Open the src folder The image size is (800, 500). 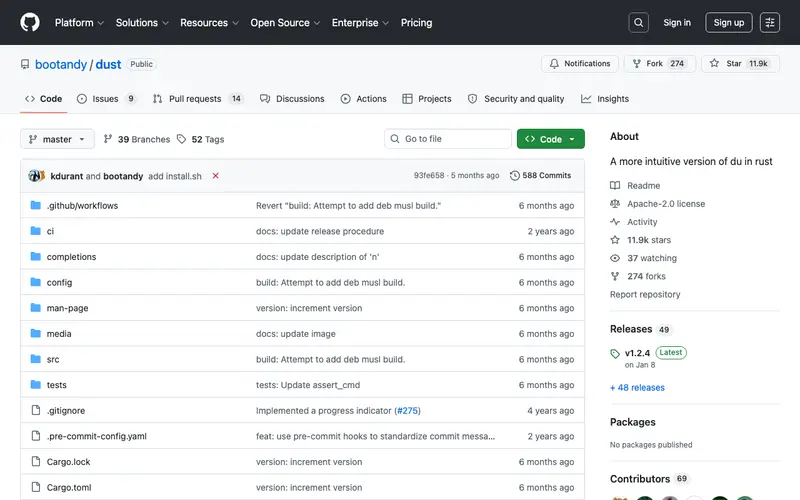(x=53, y=360)
